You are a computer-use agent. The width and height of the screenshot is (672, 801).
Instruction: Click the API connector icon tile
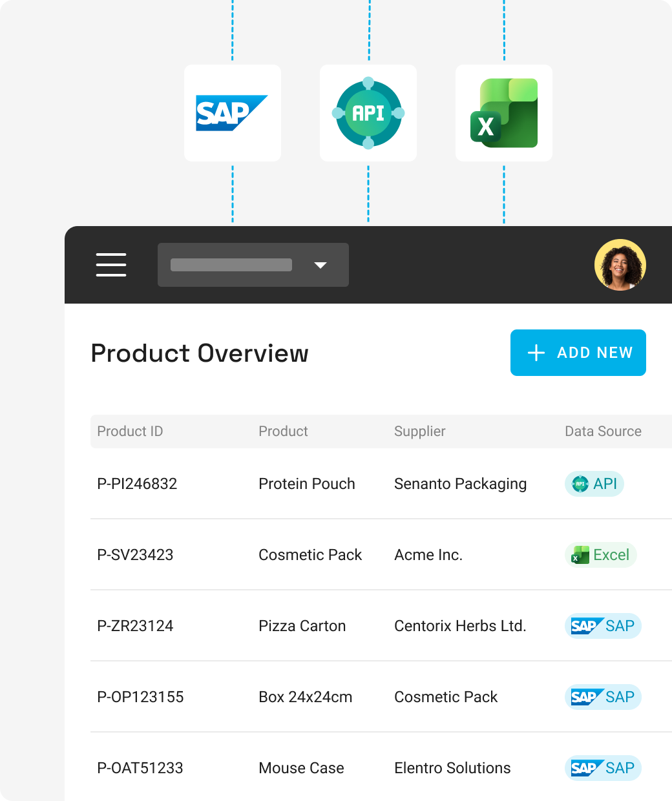click(x=368, y=113)
